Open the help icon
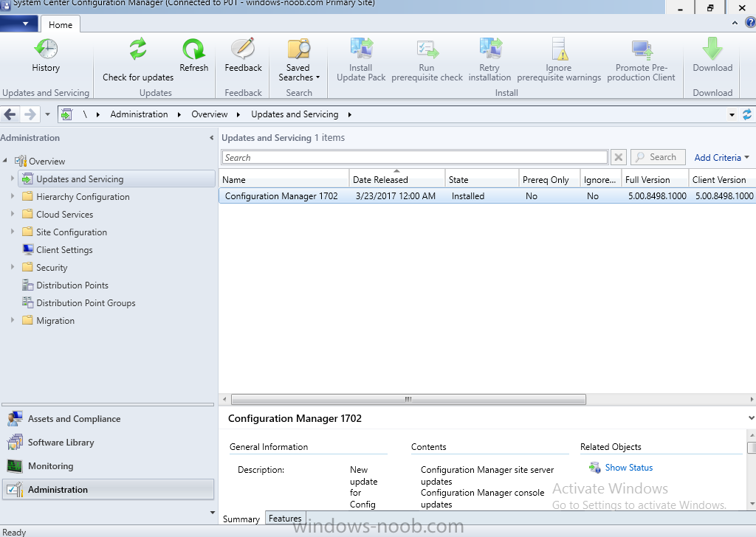 (x=750, y=23)
